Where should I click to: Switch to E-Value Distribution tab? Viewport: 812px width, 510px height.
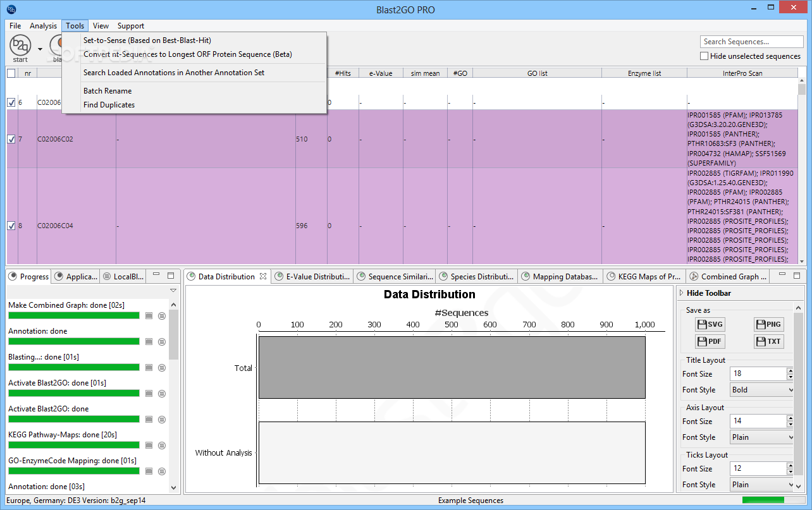pos(312,276)
